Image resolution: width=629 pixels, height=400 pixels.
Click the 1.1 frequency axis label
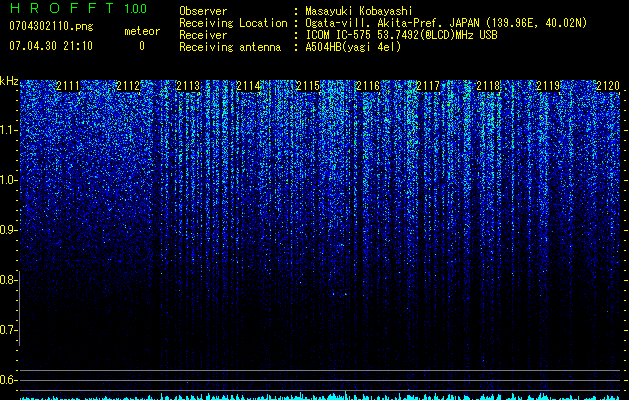[8, 130]
